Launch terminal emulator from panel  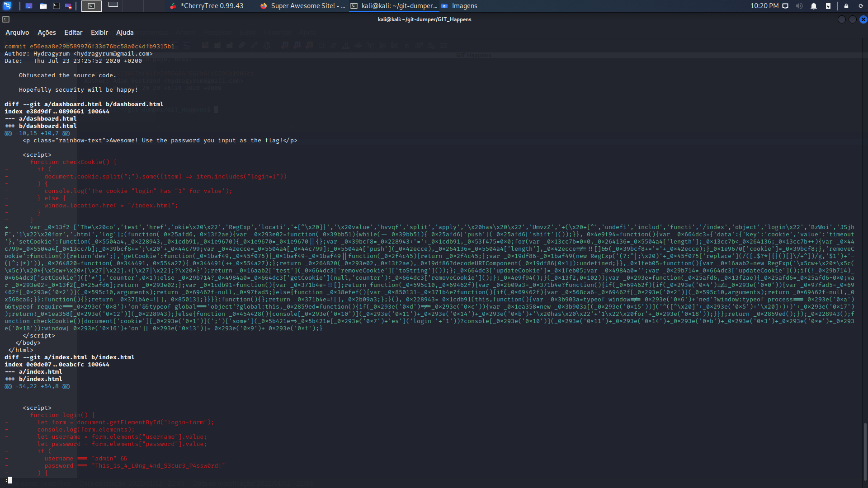[57, 6]
